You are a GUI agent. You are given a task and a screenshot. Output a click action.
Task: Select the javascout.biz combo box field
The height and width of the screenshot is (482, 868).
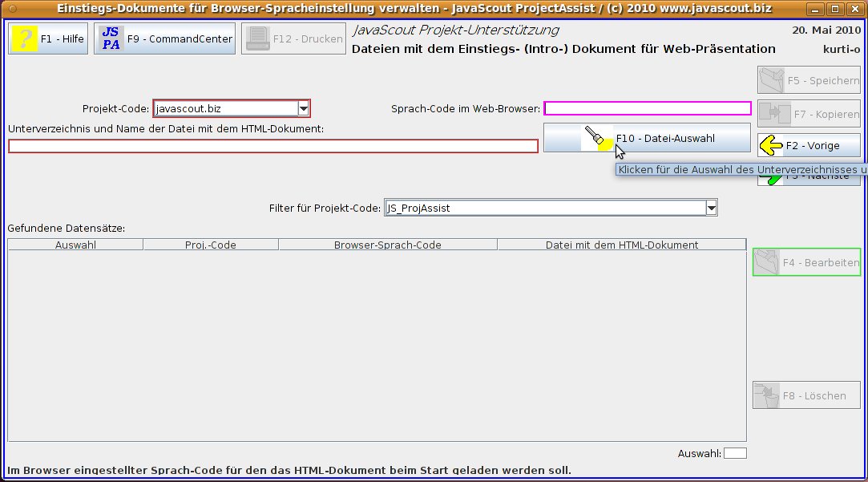[224, 108]
